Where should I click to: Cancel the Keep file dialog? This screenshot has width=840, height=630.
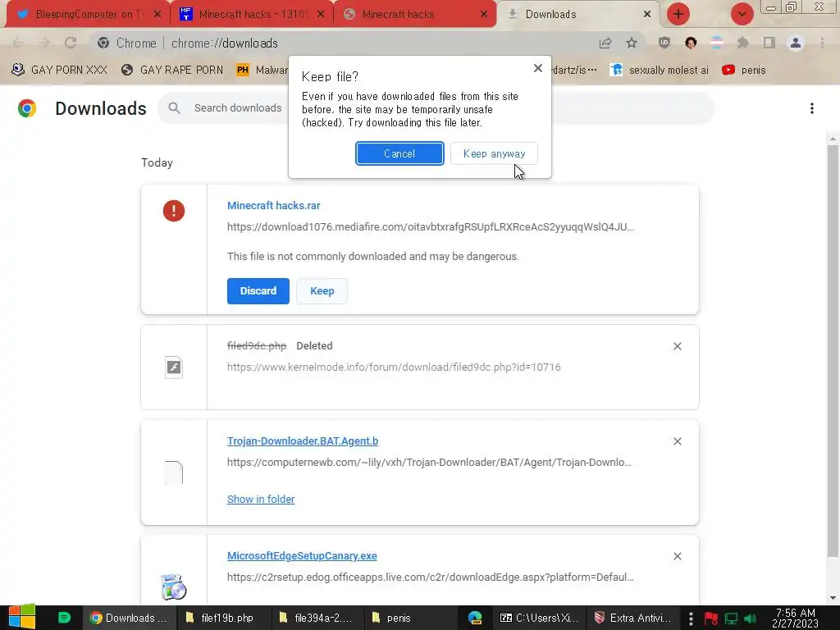coord(399,153)
